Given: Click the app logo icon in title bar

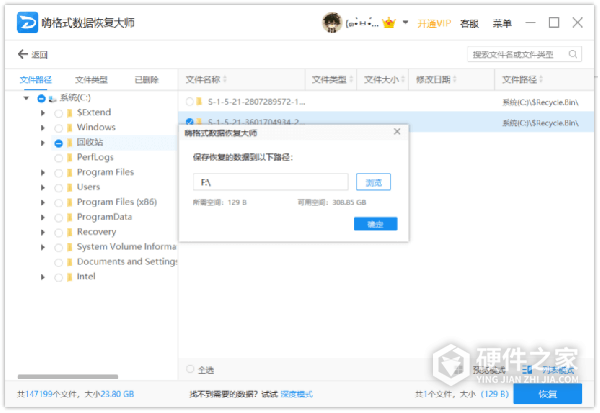Looking at the screenshot, I should click(x=27, y=23).
